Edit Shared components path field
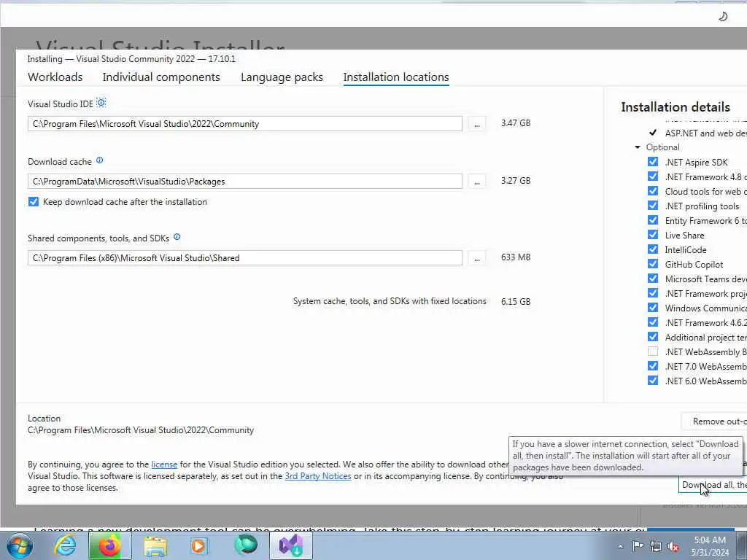 [245, 258]
